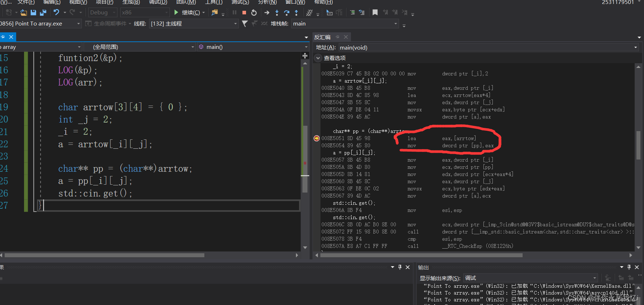
Task: Open the 分析(N) menu
Action: pos(268,2)
